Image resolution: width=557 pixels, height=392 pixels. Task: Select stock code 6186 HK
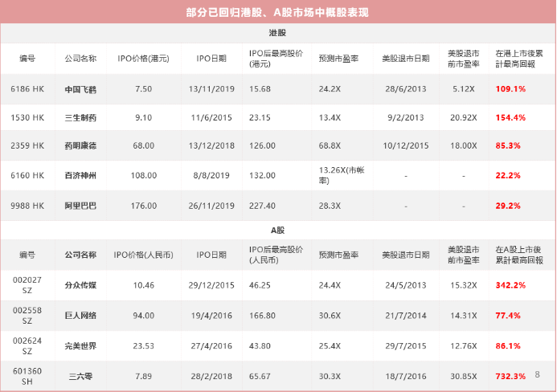click(x=27, y=89)
